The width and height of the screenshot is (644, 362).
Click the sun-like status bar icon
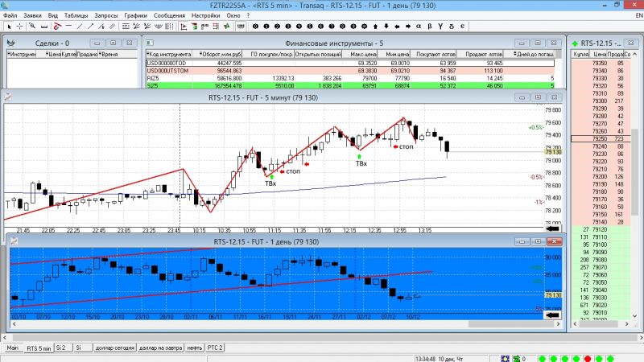pyautogui.click(x=506, y=359)
